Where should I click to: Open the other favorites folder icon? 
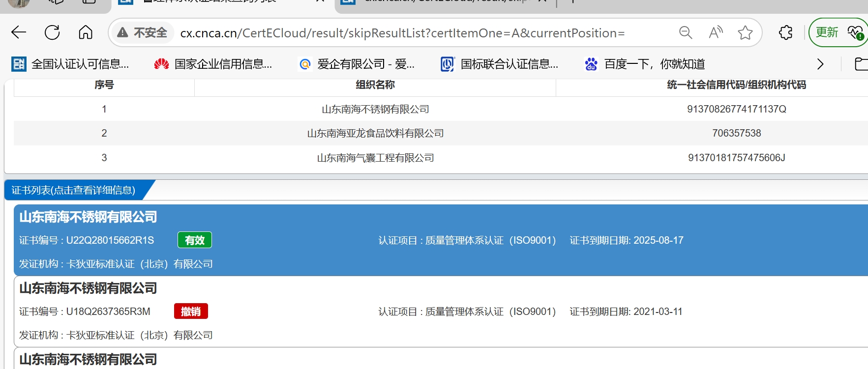pos(861,64)
